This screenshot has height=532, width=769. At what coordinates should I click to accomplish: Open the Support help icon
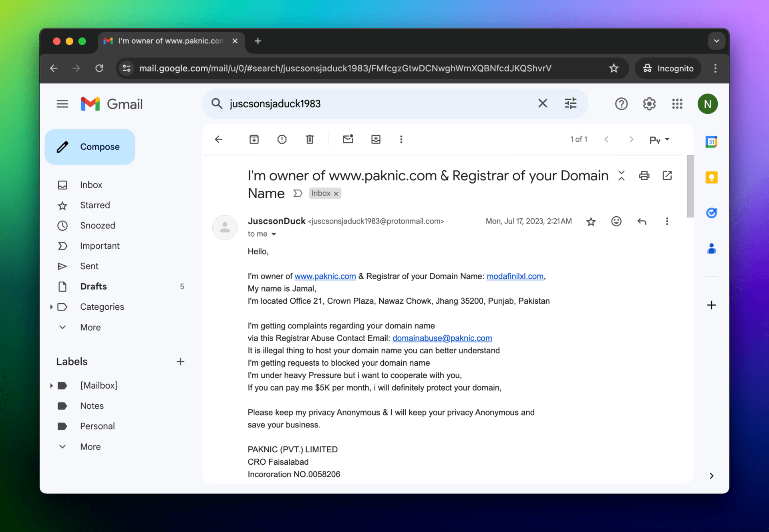621,104
